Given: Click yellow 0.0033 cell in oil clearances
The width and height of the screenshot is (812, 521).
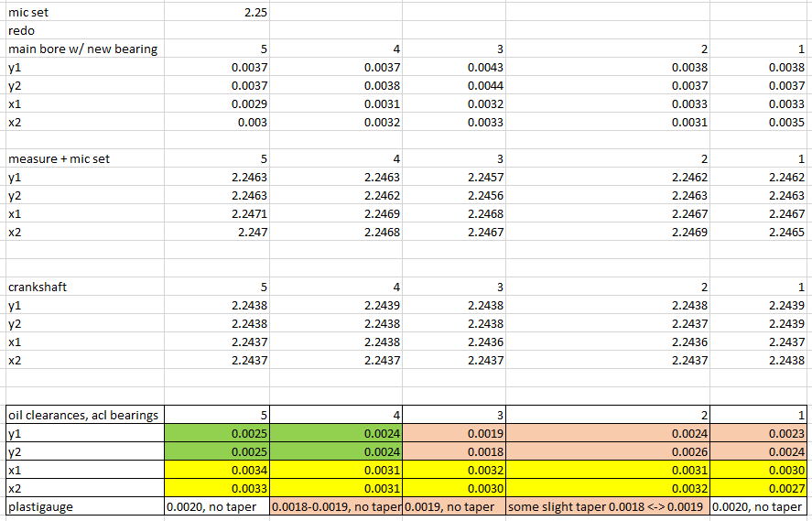Looking at the screenshot, I should point(217,488).
